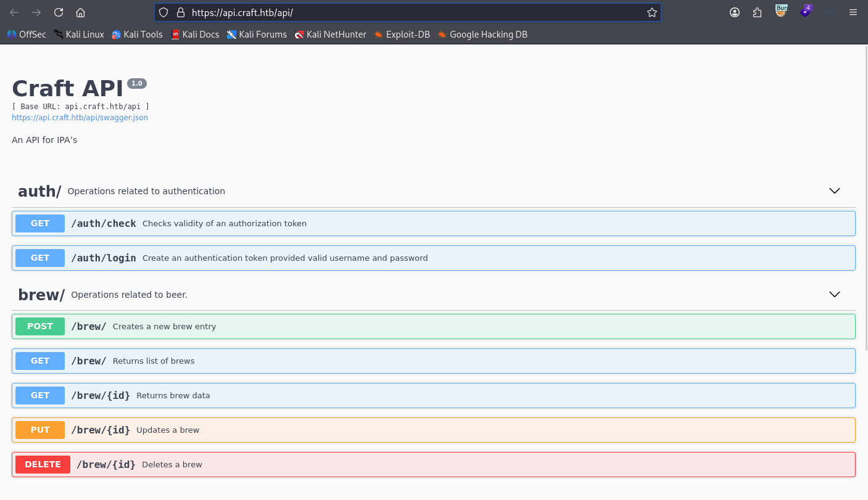This screenshot has width=868, height=500.
Task: Collapse the auth/ section chevron
Action: pos(834,191)
